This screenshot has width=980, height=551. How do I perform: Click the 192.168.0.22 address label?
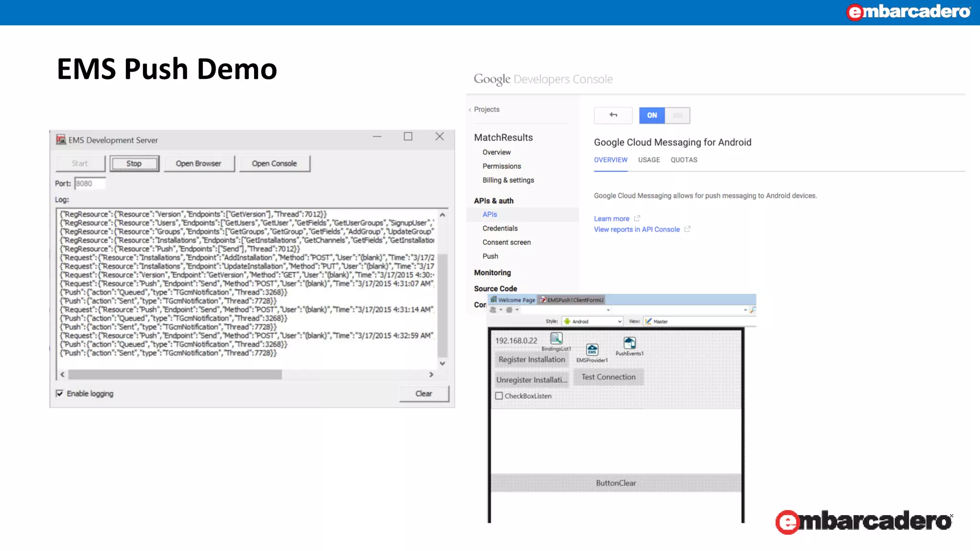(x=516, y=341)
